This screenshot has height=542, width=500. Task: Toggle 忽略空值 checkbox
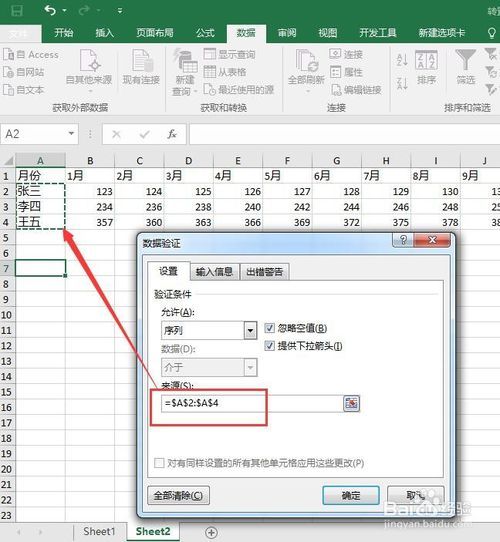269,328
